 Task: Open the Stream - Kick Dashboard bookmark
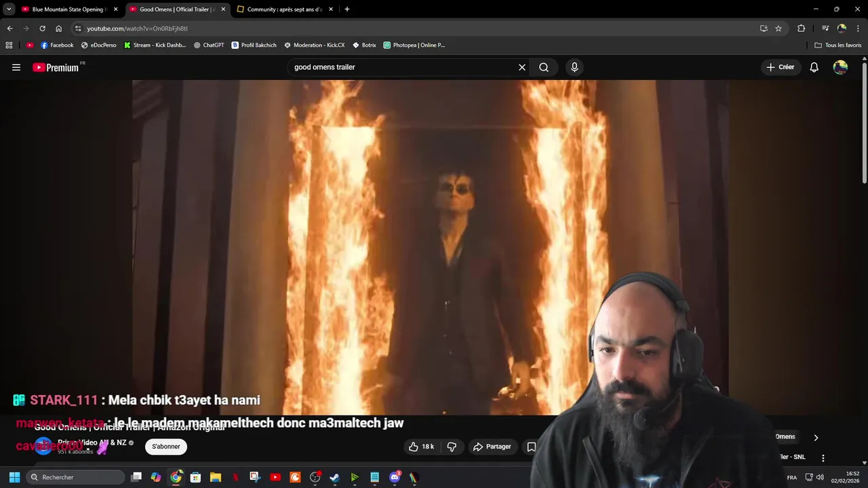155,45
